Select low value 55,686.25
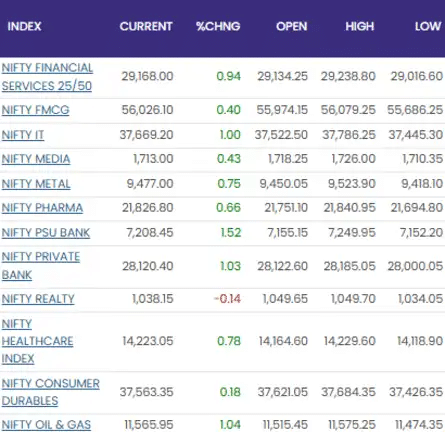This screenshot has width=445, height=432. click(x=415, y=110)
